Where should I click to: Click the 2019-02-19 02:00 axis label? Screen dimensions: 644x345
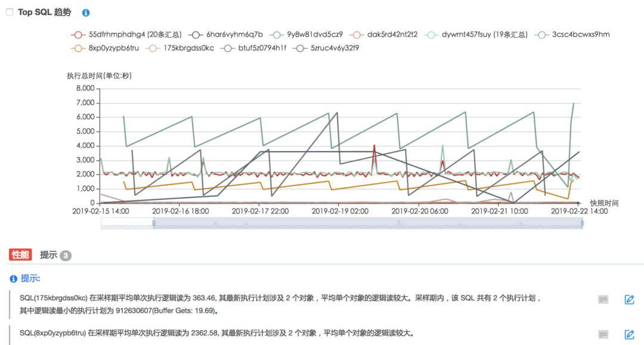340,211
